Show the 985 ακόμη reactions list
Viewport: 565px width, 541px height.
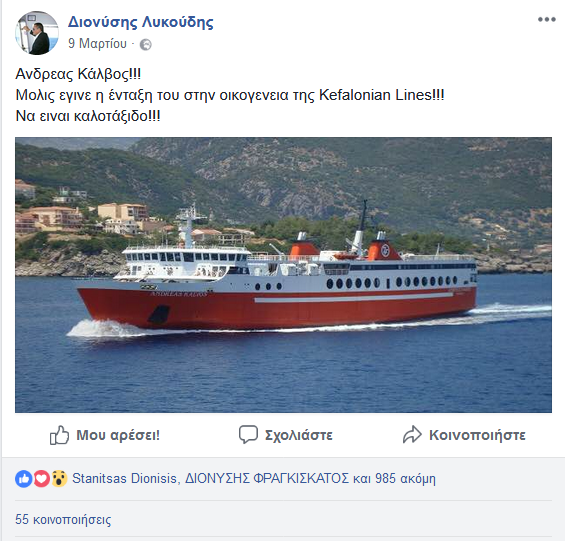[x=405, y=479]
